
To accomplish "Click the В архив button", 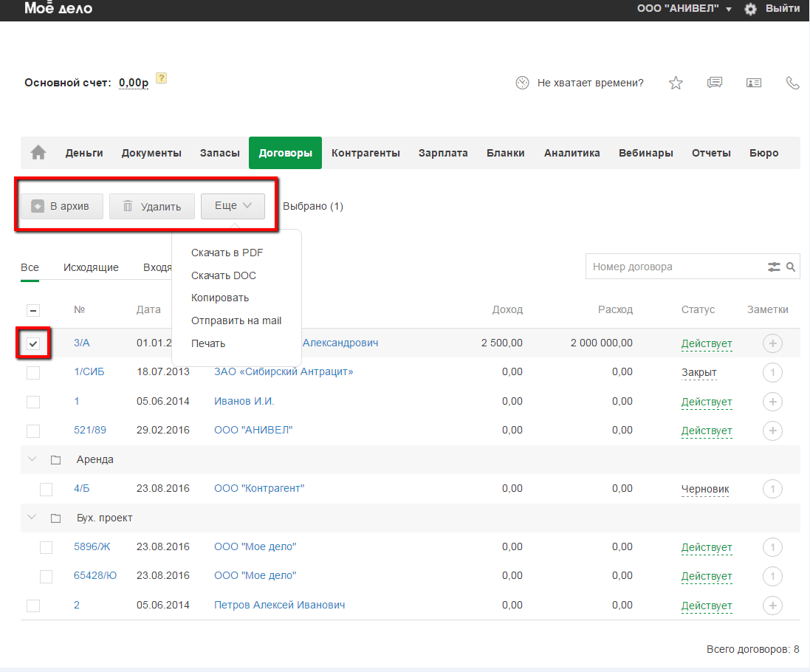I will coord(61,206).
